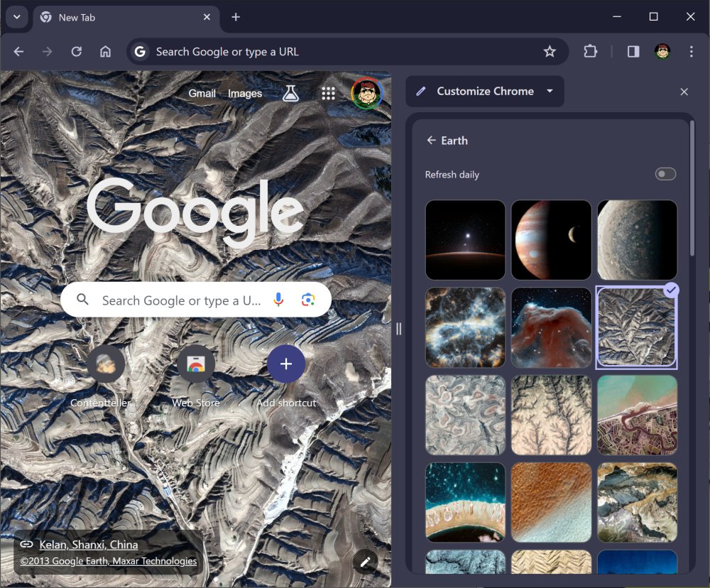Select the Jupiter with moon theme

[551, 240]
